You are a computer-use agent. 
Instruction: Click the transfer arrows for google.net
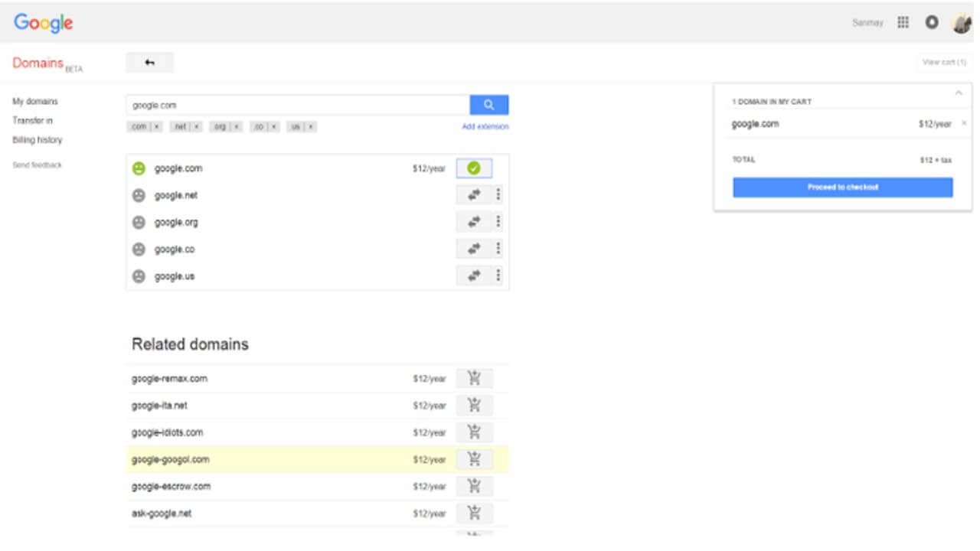click(474, 195)
